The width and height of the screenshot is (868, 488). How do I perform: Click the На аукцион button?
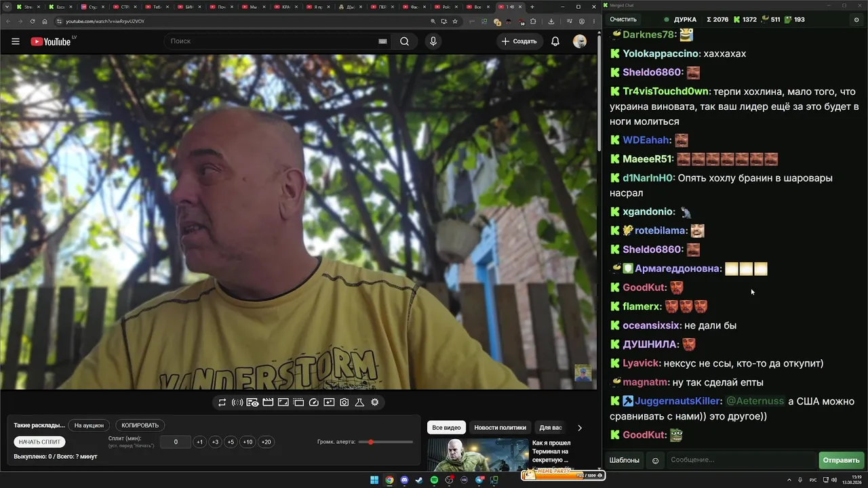pos(89,426)
